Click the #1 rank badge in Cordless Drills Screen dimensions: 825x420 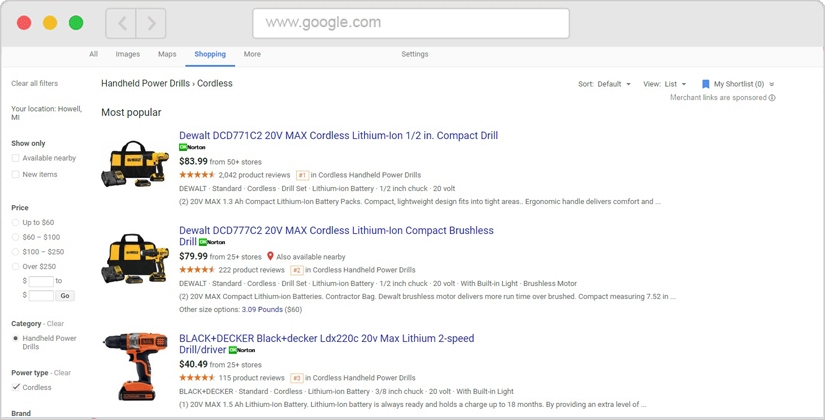tap(302, 175)
